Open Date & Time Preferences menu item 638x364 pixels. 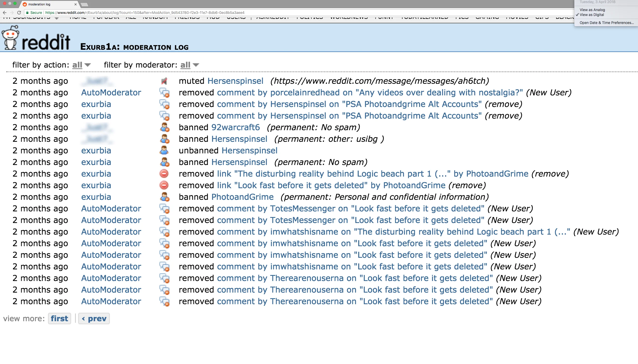click(x=607, y=23)
